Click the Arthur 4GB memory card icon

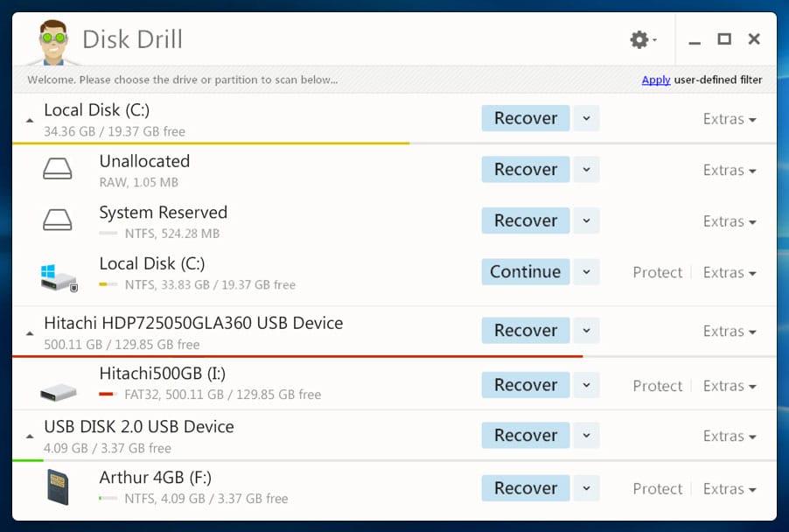click(x=58, y=487)
